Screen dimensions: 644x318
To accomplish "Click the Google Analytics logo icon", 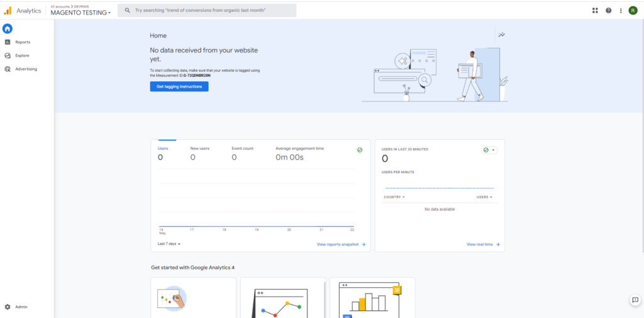I will (8, 11).
